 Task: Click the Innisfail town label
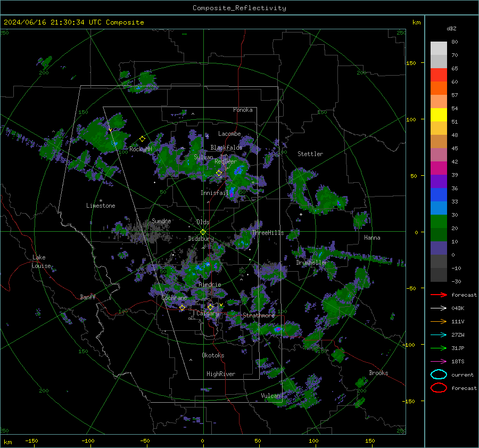click(x=214, y=193)
